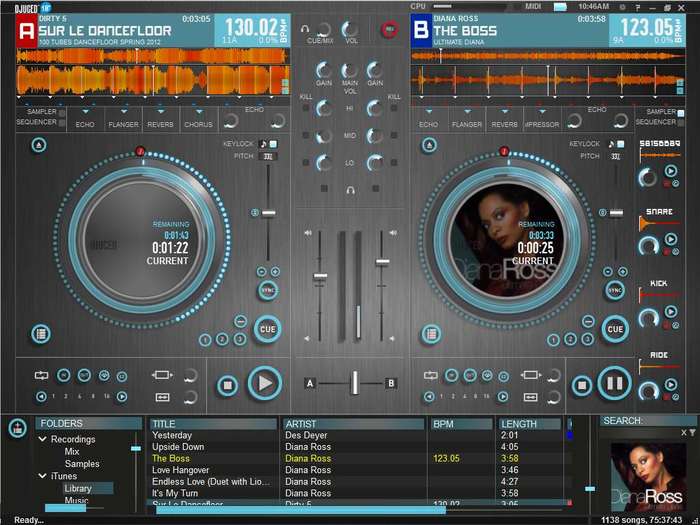Open the CHORUS effect dropdown on deck A
This screenshot has height=525, width=700.
tap(199, 111)
